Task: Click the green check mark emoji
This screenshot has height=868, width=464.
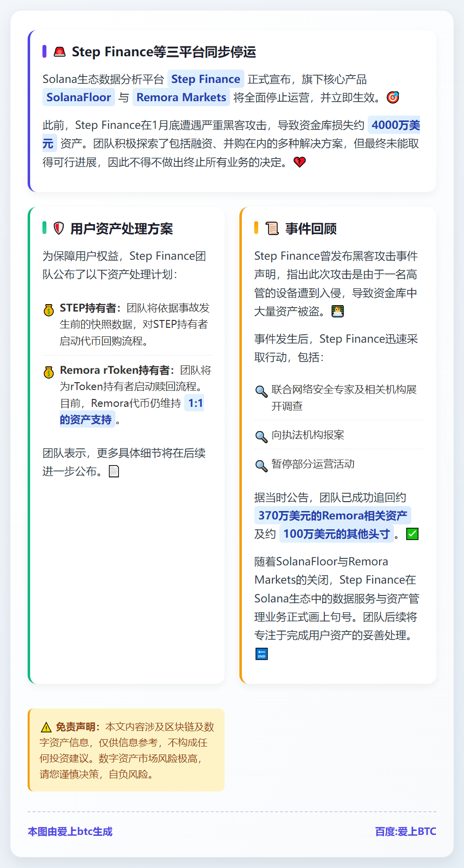Action: [x=412, y=534]
